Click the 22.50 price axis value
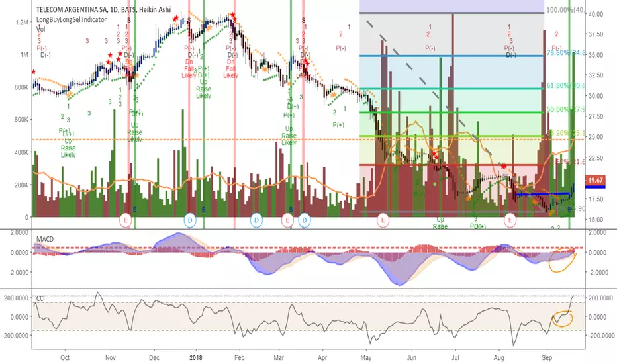Viewport: 617px width, 364px height. [x=596, y=158]
